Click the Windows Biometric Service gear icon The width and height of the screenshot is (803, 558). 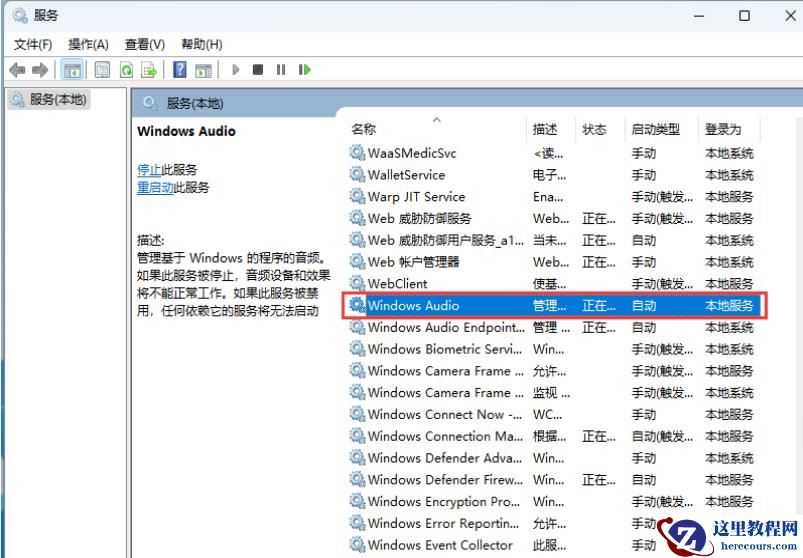[x=357, y=349]
